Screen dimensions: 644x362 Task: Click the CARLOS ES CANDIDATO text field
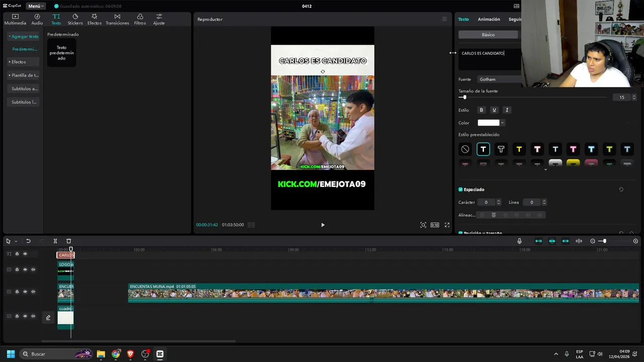point(490,59)
